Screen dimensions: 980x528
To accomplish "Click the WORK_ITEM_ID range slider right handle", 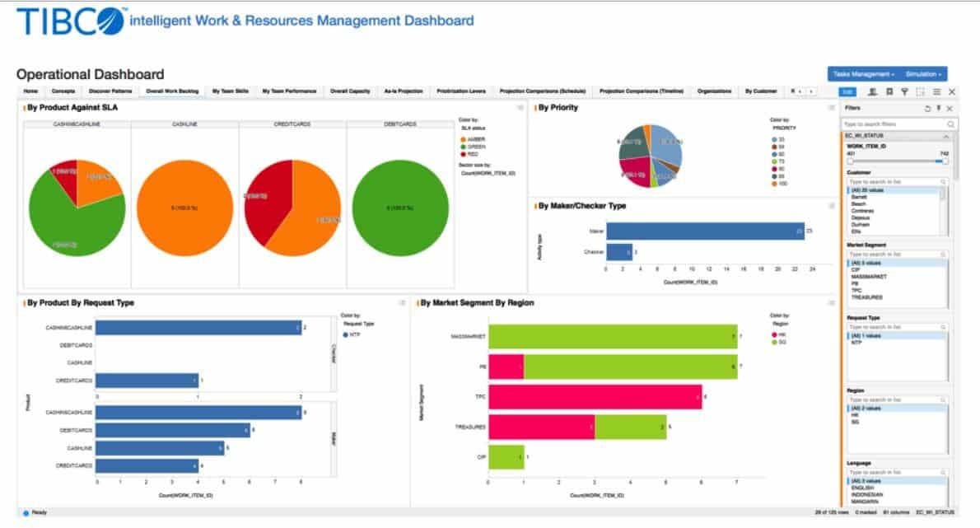I will pyautogui.click(x=945, y=161).
